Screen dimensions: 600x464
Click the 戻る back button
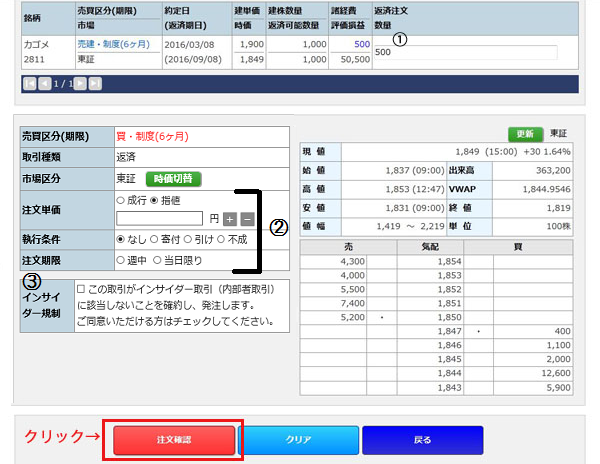422,440
